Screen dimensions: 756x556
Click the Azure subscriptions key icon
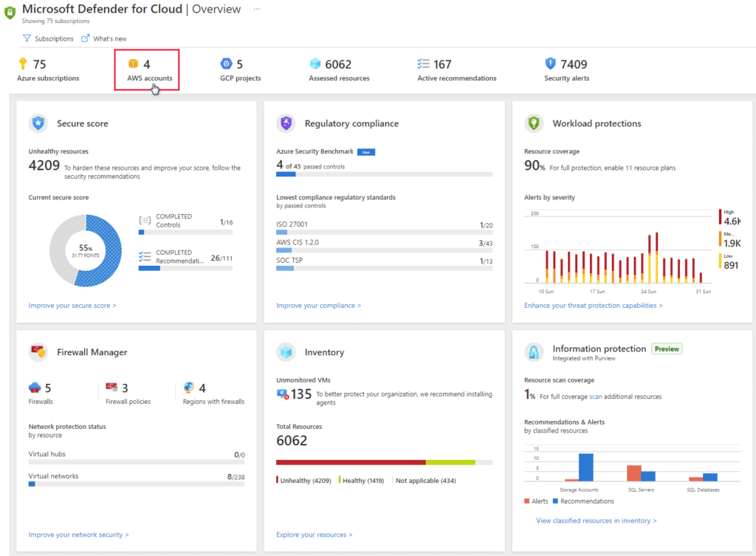click(x=23, y=64)
